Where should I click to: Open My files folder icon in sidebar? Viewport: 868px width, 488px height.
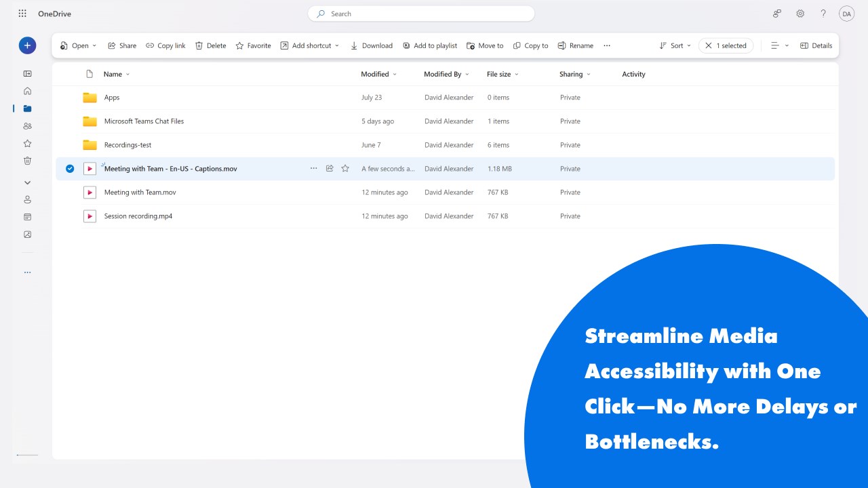pyautogui.click(x=27, y=108)
